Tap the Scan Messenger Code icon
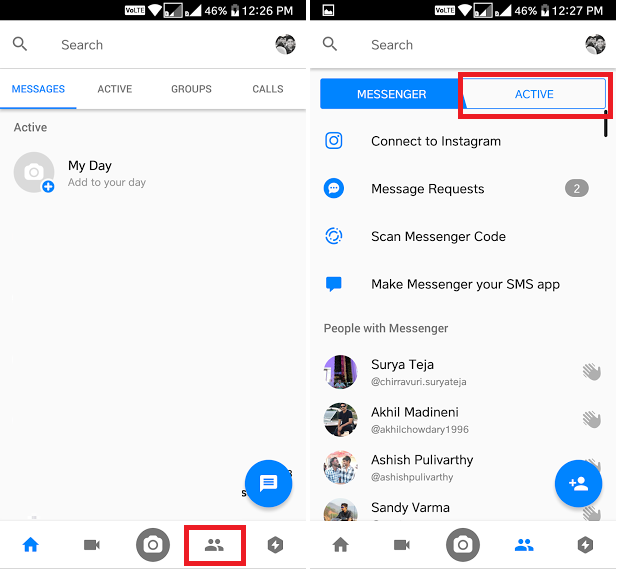Screen dimensions: 617x569 click(334, 236)
